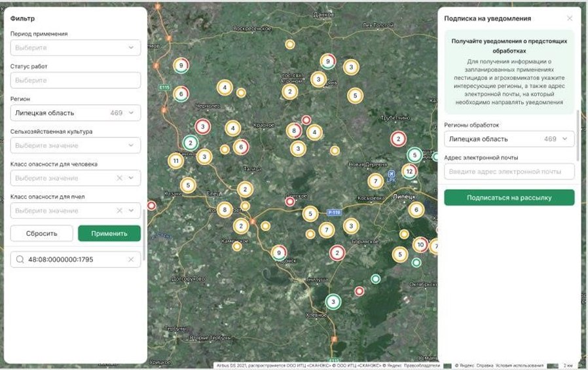The width and height of the screenshot is (588, 370).
Task: Click the green cluster marker 3 near Хлевное
Action: coord(333,302)
